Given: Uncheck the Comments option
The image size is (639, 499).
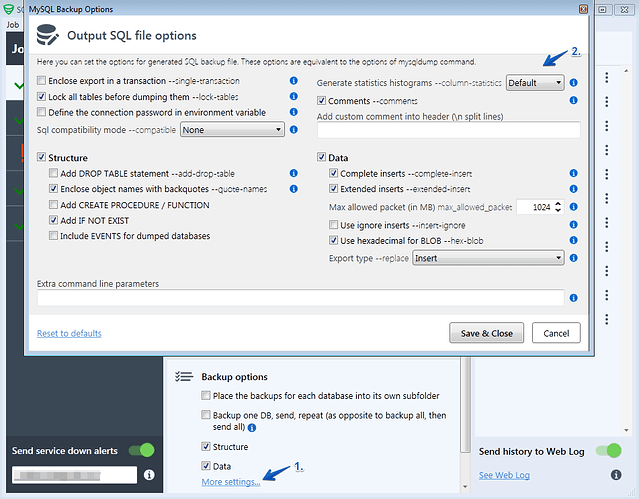Looking at the screenshot, I should click(322, 100).
